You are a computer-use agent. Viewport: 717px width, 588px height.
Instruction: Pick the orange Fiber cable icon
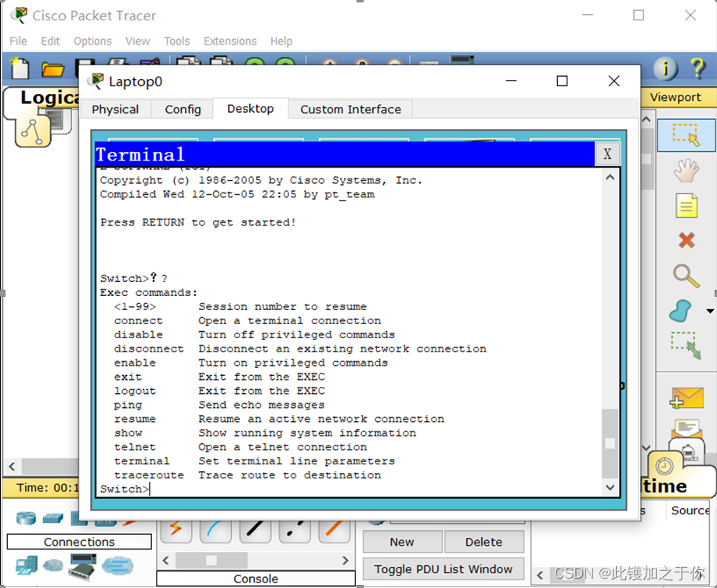[334, 529]
